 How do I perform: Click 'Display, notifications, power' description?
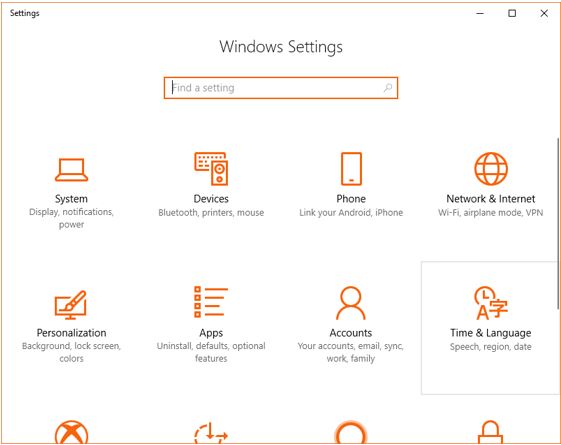[x=71, y=218]
